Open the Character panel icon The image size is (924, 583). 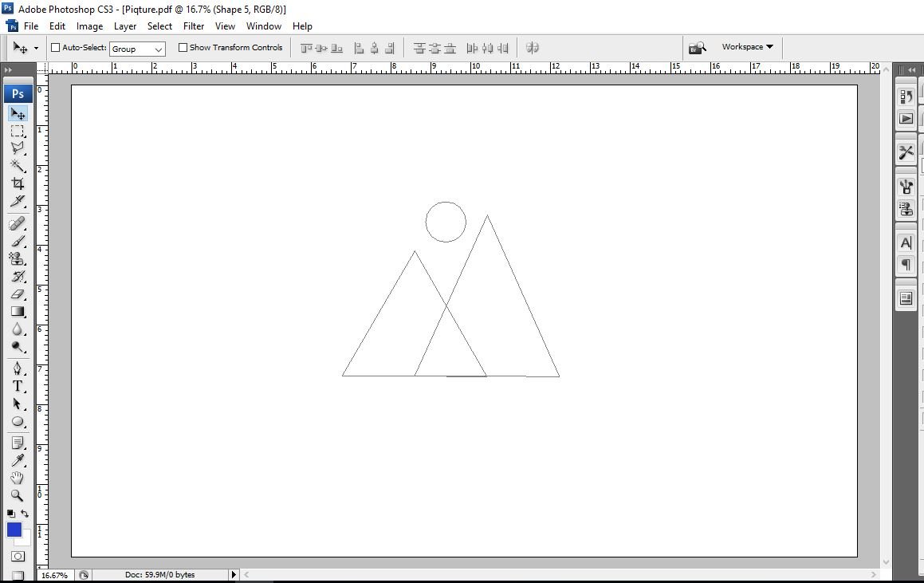tap(906, 242)
